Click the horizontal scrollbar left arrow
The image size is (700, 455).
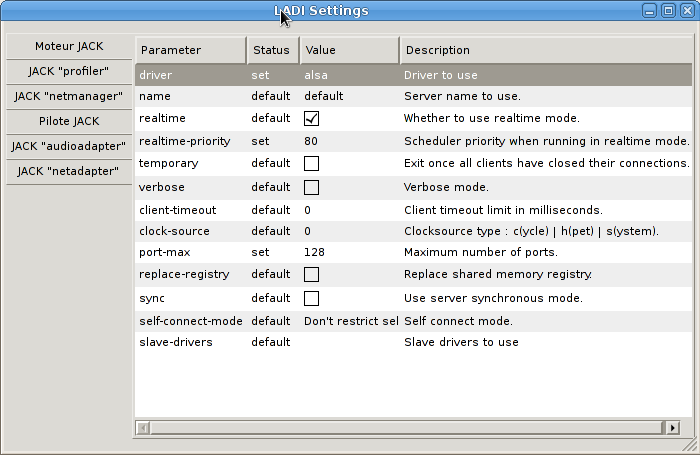pos(143,428)
